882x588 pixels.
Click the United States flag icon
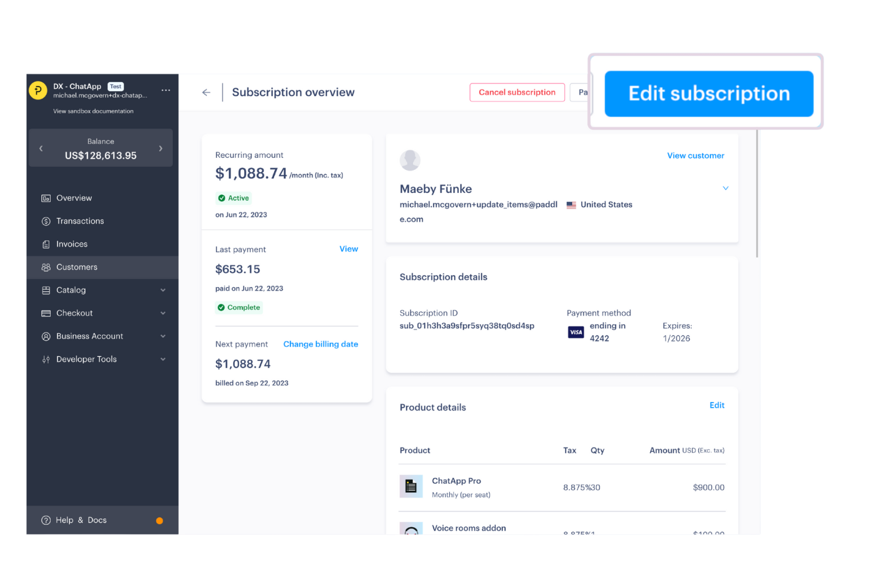572,205
